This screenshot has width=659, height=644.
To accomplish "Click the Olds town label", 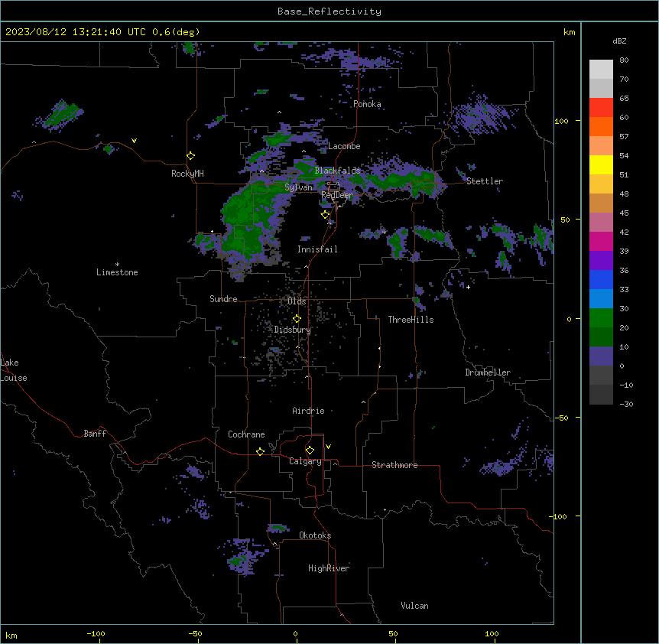I will tap(297, 301).
